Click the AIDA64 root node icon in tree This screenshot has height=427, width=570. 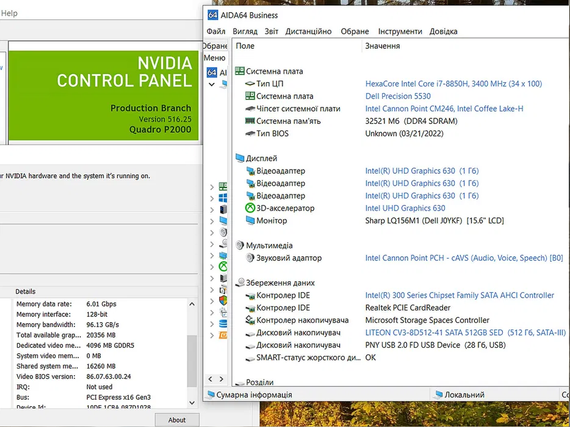(x=212, y=72)
